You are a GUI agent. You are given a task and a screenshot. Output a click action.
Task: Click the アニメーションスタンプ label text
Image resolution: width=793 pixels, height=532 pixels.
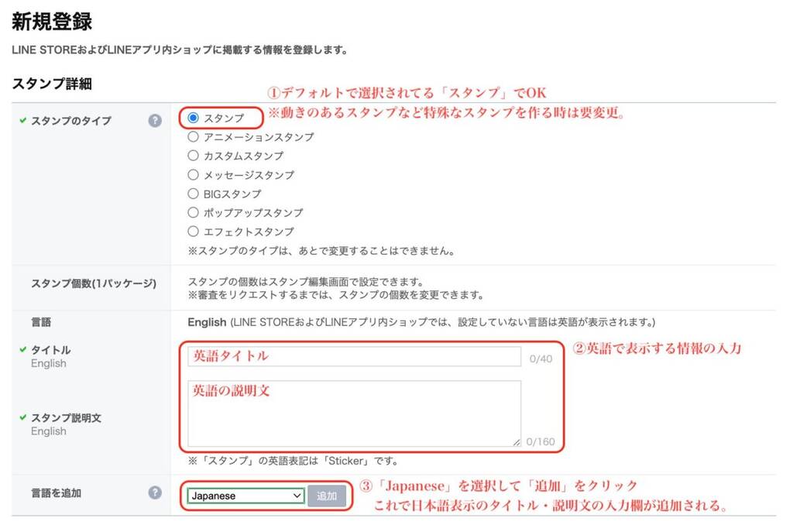coord(259,137)
